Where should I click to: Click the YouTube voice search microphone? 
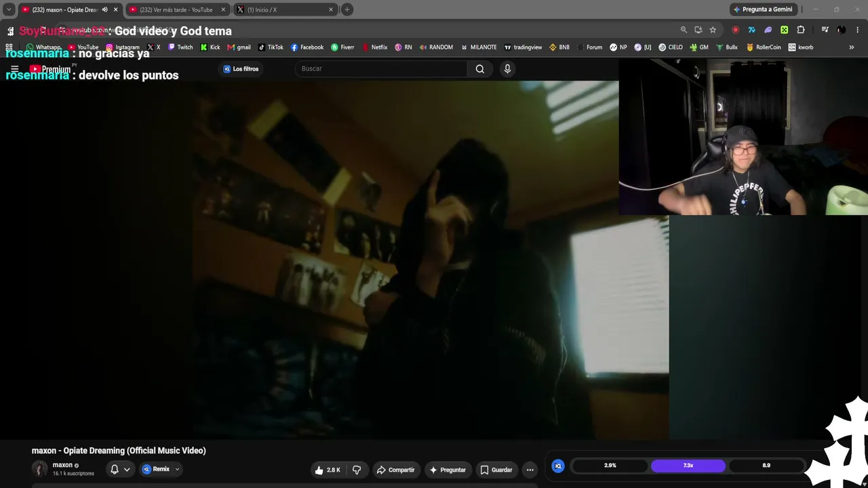pos(507,68)
